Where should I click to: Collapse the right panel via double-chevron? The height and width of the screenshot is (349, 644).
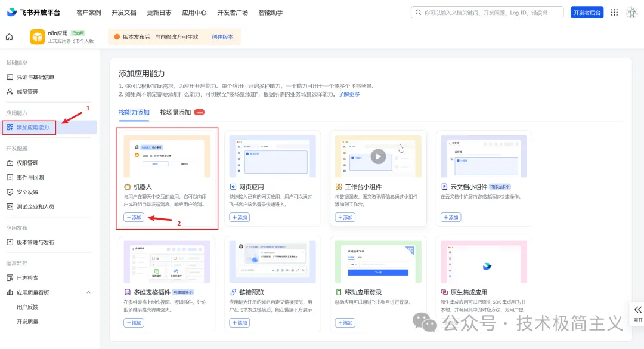(x=637, y=308)
